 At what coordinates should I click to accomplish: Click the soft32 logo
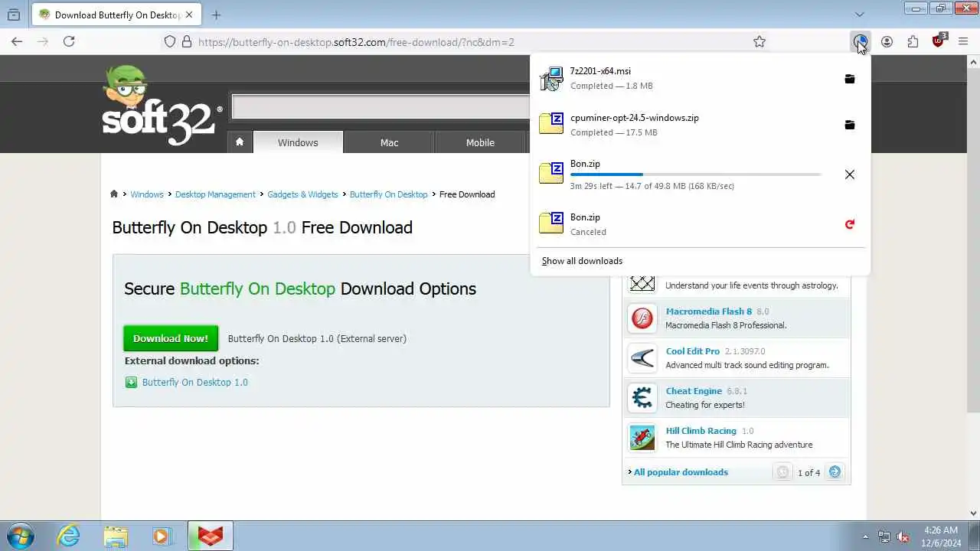pyautogui.click(x=162, y=106)
